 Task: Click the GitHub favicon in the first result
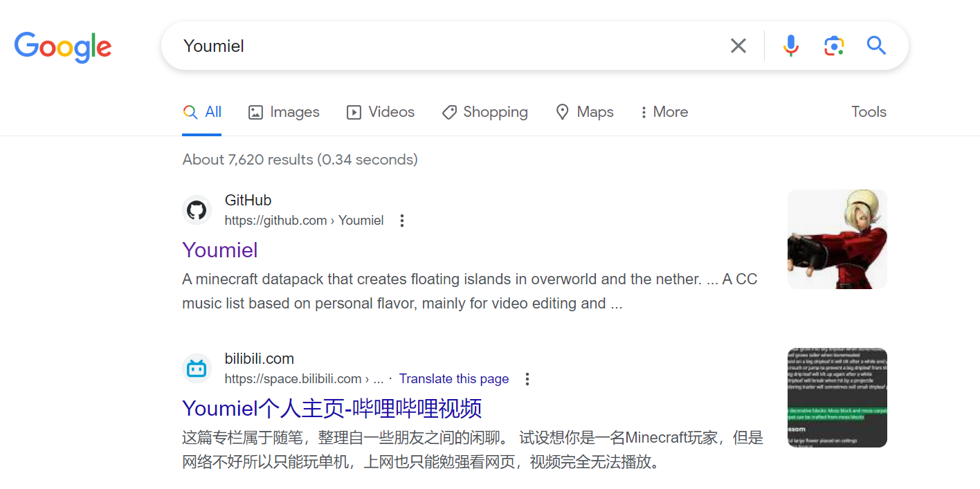[197, 210]
